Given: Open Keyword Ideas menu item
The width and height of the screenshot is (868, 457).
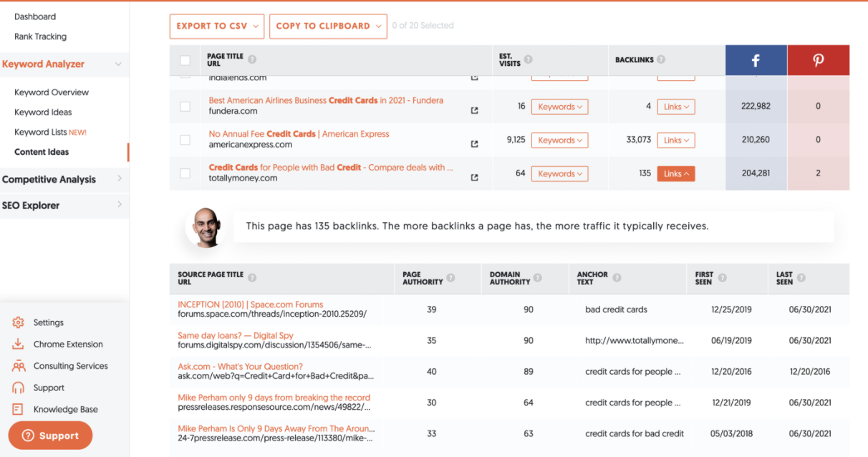Looking at the screenshot, I should (x=43, y=112).
